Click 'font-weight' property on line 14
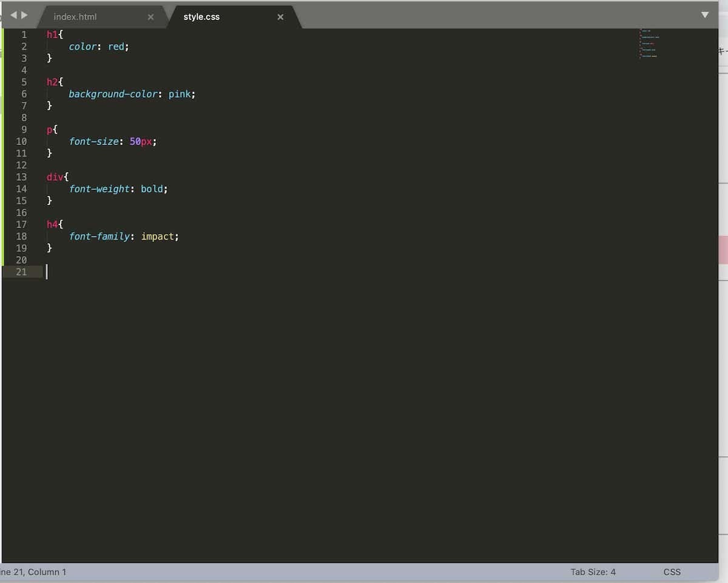The image size is (728, 583). coord(99,189)
